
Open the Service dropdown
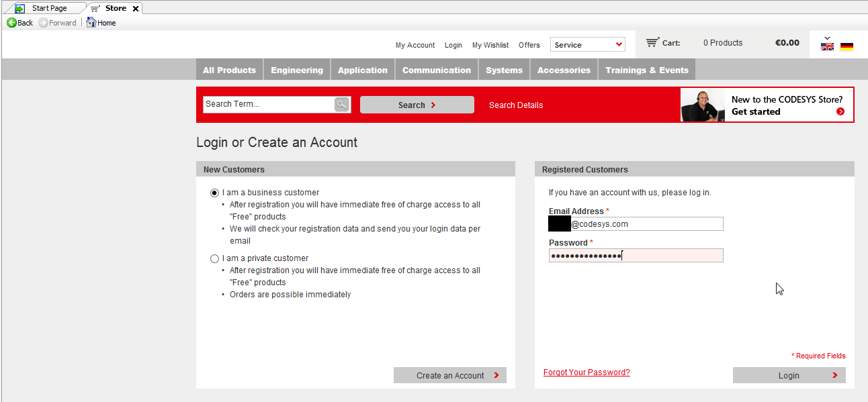587,45
